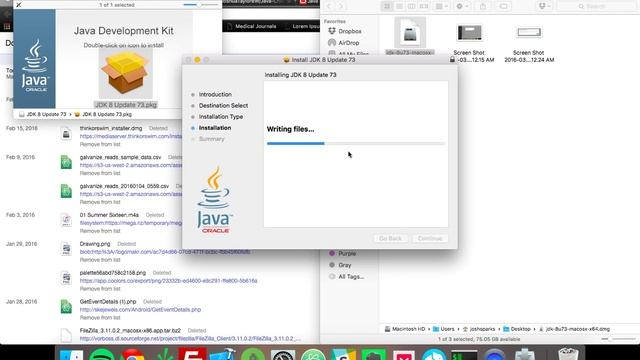Screen dimensions: 640x360
Task: Click file icon next to galvanize_reads_20160104_0559.csv
Action: (66, 191)
